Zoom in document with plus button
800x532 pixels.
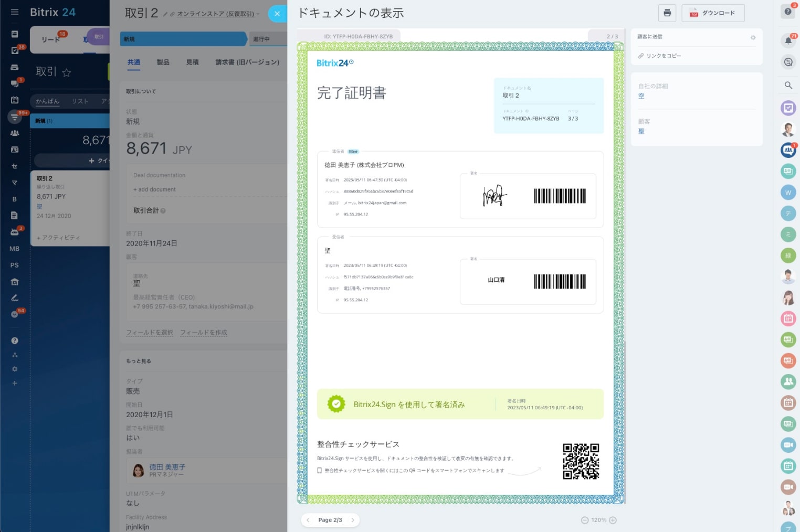613,520
